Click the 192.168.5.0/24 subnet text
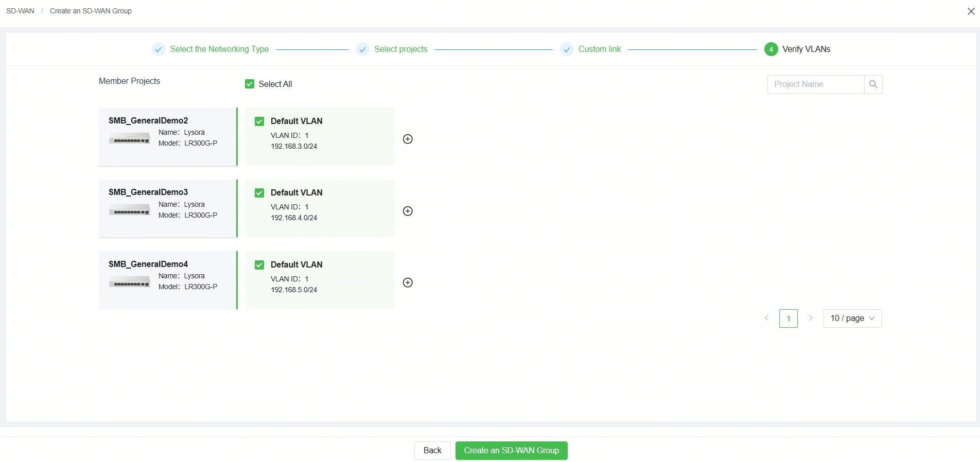980x462 pixels. pos(294,290)
